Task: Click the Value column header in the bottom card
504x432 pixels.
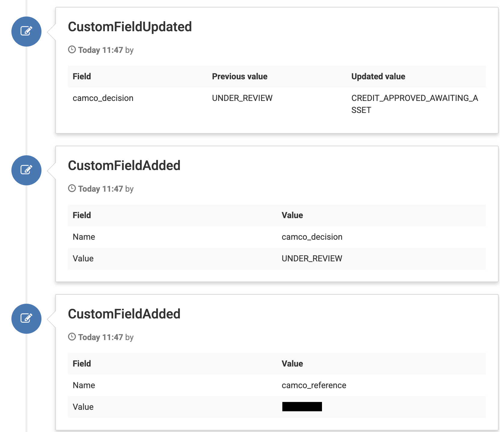Action: pos(292,364)
